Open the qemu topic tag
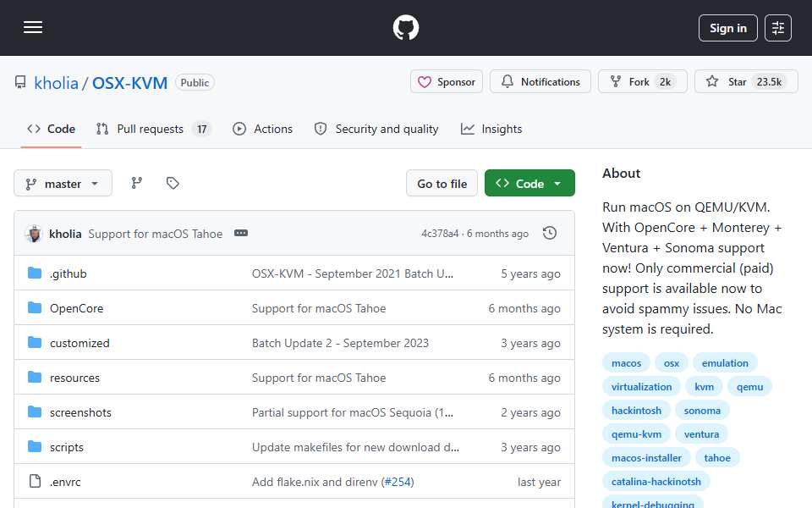The width and height of the screenshot is (812, 508). tap(749, 387)
